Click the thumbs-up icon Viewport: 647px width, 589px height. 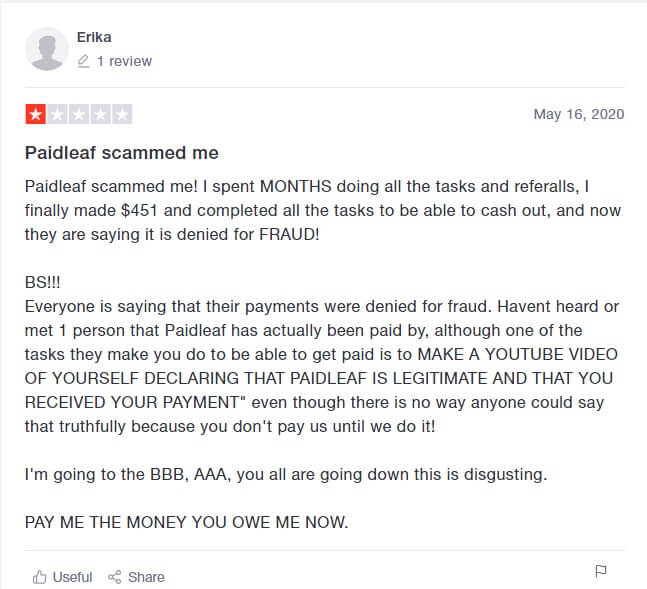click(40, 577)
